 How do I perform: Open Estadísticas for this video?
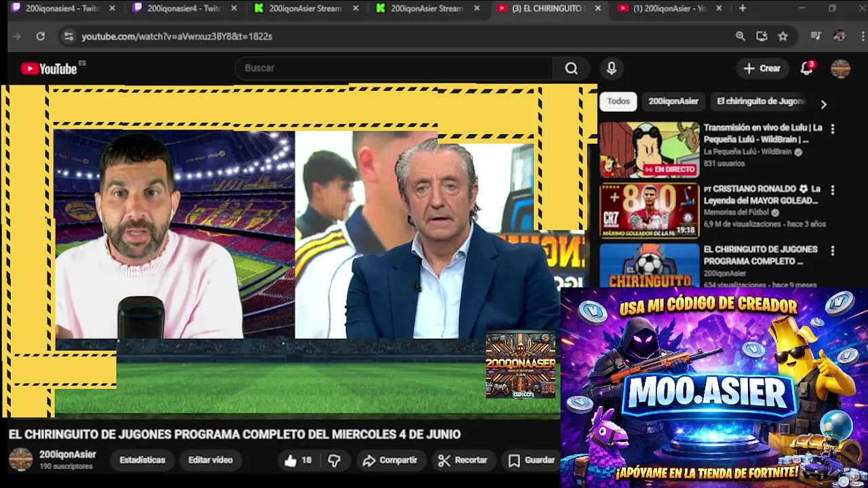pos(142,460)
